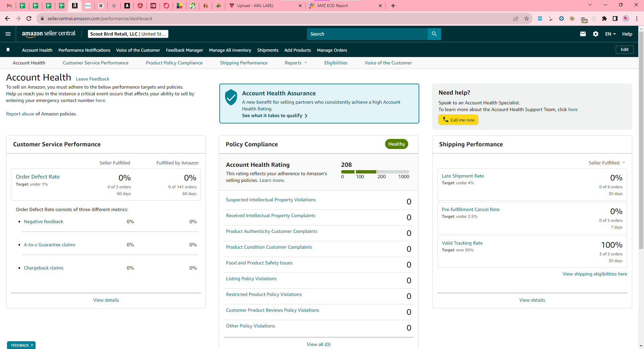Click the Edit button on navigation bar
The height and width of the screenshot is (349, 644).
[x=625, y=50]
